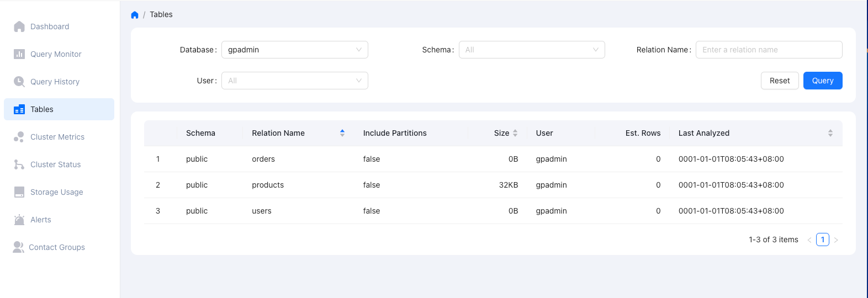Click the Contact Groups people icon

[18, 247]
